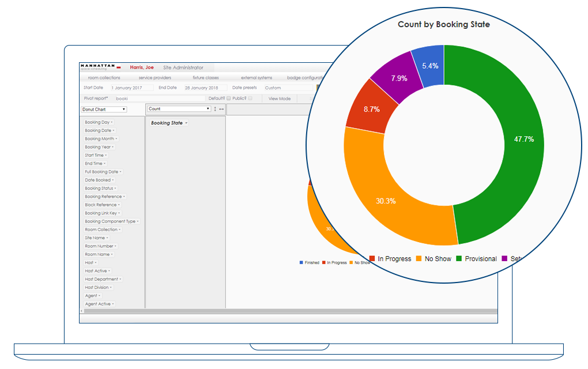Expand the Booking State field filter
Screen dimensions: 588x369
point(186,123)
